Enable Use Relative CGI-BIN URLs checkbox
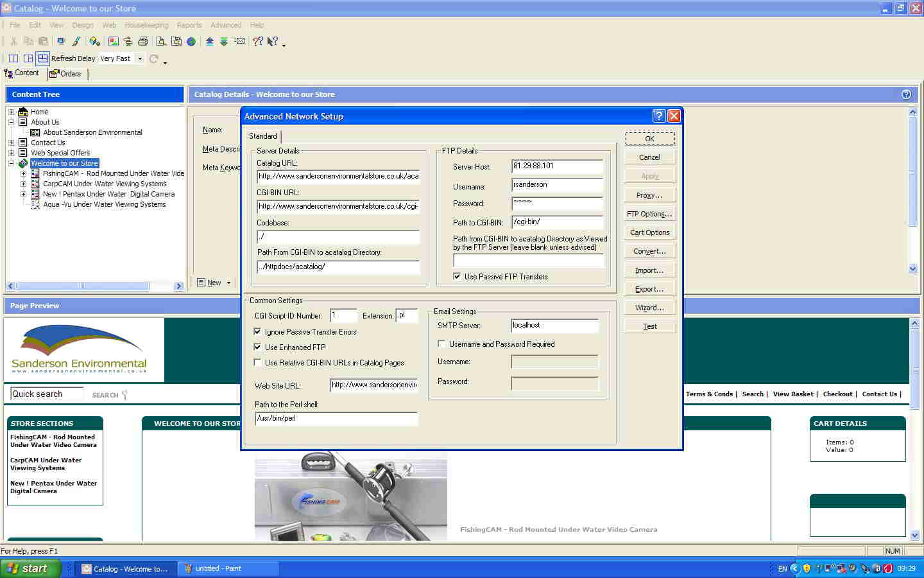The height and width of the screenshot is (578, 924). point(257,363)
